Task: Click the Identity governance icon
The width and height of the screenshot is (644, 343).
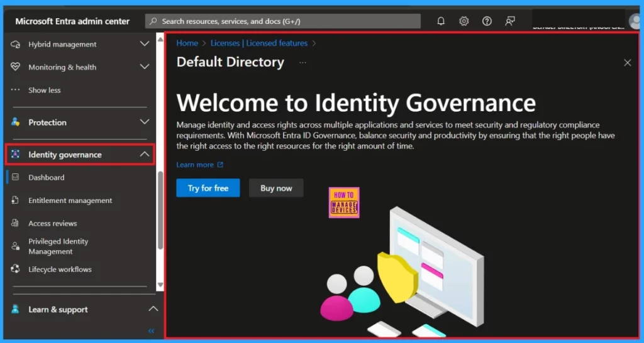Action: pos(15,155)
